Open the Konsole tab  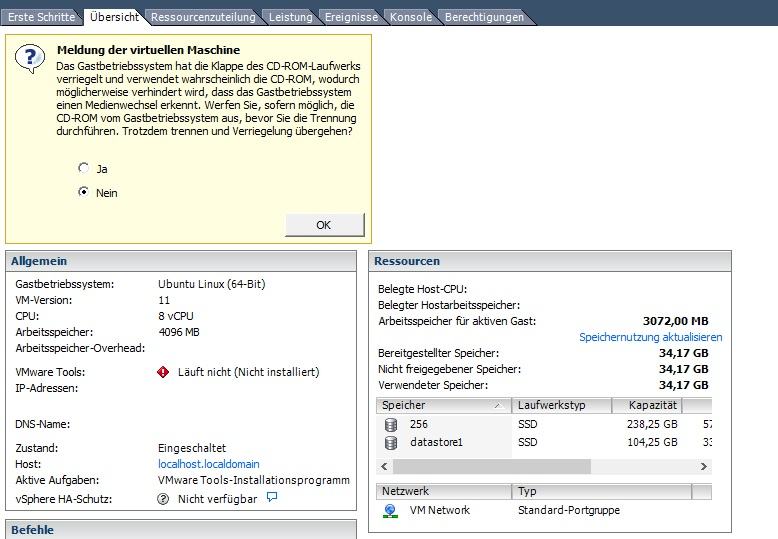[411, 17]
